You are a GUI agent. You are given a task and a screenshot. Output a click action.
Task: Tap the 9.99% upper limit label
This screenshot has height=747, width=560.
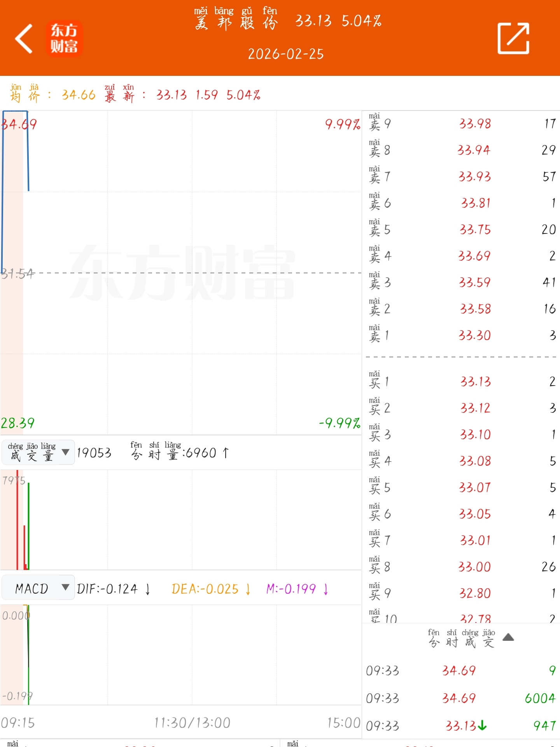tap(343, 124)
